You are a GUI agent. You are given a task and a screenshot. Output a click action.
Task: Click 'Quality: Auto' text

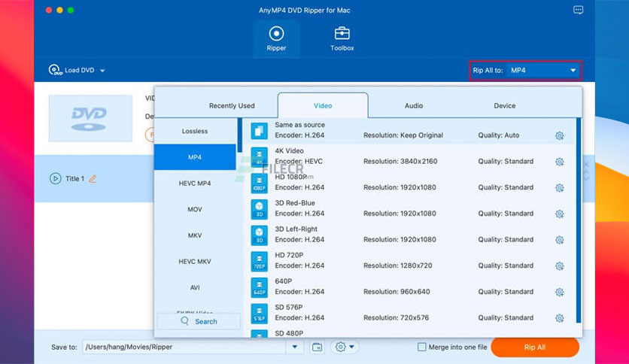pyautogui.click(x=499, y=135)
